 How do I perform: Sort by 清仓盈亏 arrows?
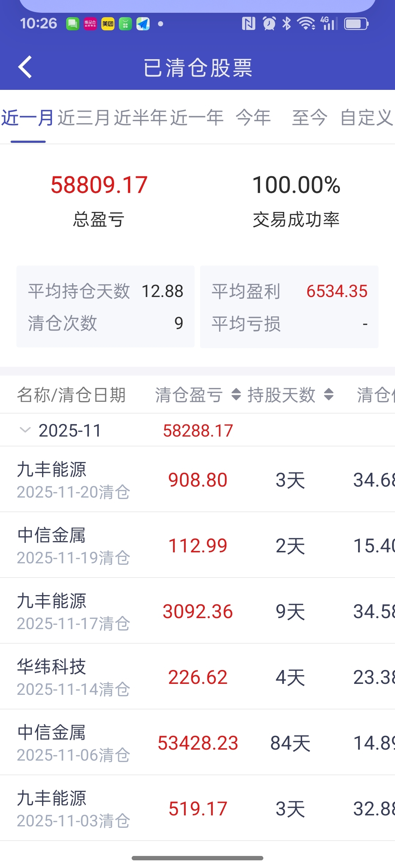click(x=236, y=395)
